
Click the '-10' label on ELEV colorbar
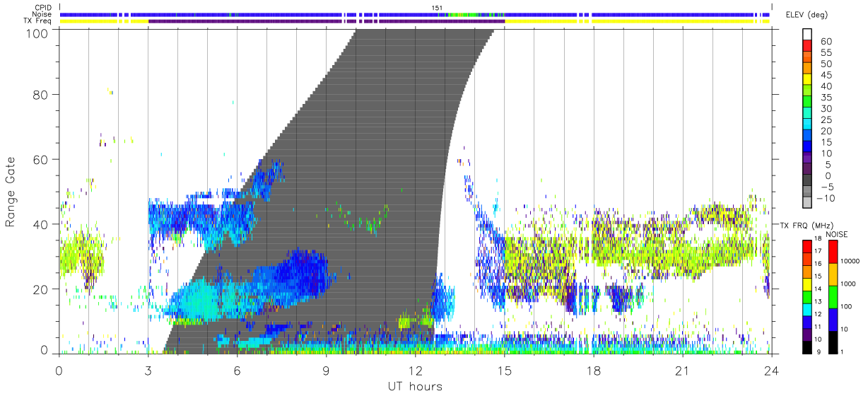coord(826,198)
